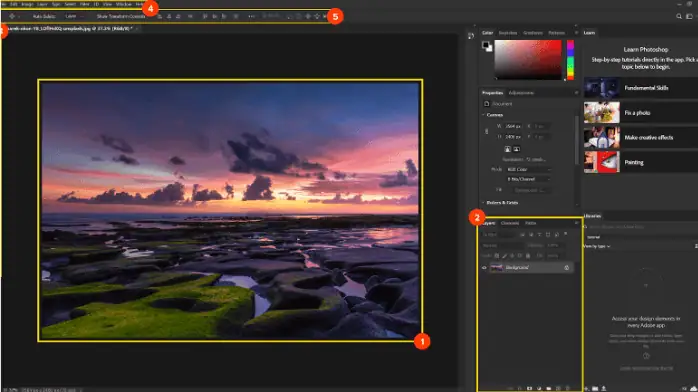This screenshot has width=698, height=392.
Task: Click the Properties panel options menu icon
Action: click(576, 93)
